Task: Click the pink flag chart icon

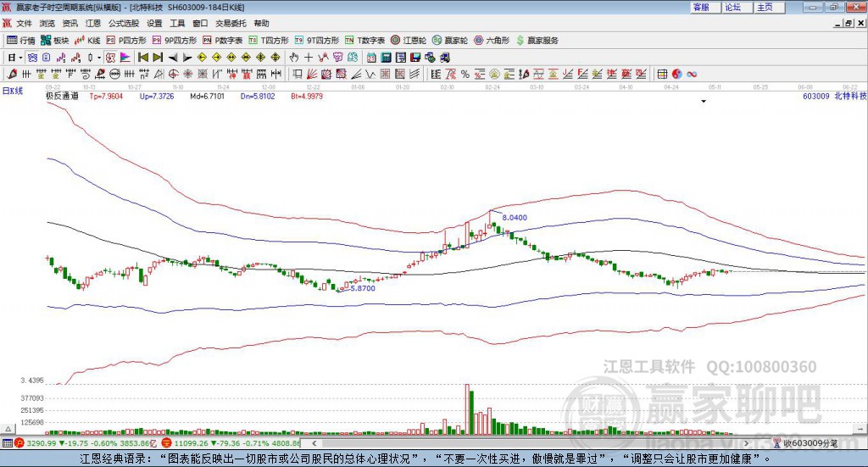Action: point(125,58)
